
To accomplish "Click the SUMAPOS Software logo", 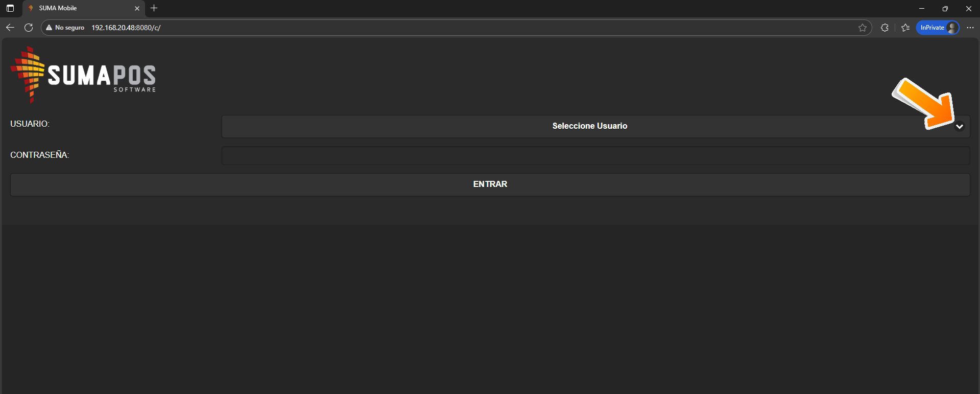I will click(x=83, y=75).
